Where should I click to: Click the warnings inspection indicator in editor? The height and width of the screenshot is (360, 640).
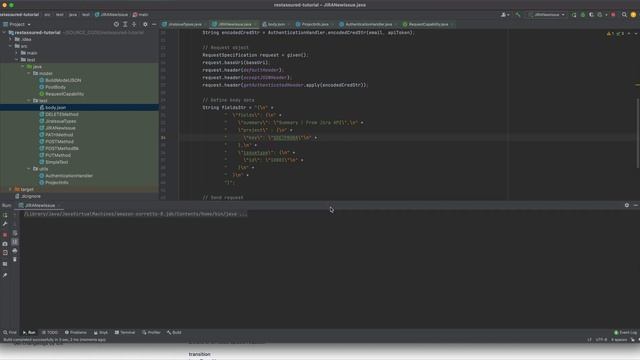pyautogui.click(x=616, y=33)
